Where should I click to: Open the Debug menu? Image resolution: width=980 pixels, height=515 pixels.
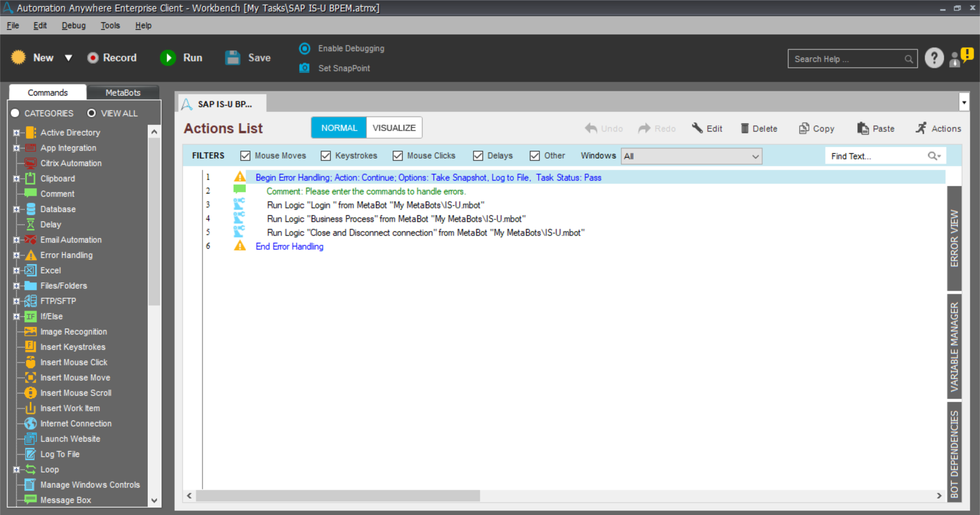(x=73, y=26)
